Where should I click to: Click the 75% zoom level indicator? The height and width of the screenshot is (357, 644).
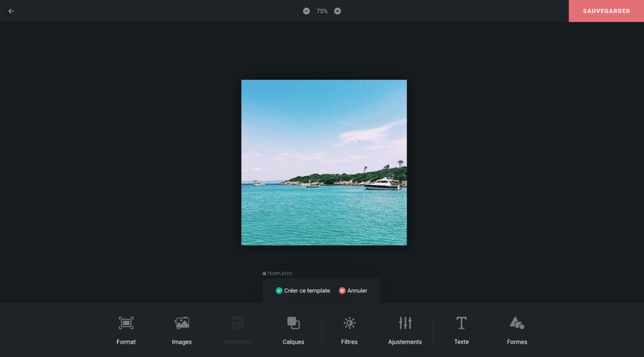coord(322,11)
